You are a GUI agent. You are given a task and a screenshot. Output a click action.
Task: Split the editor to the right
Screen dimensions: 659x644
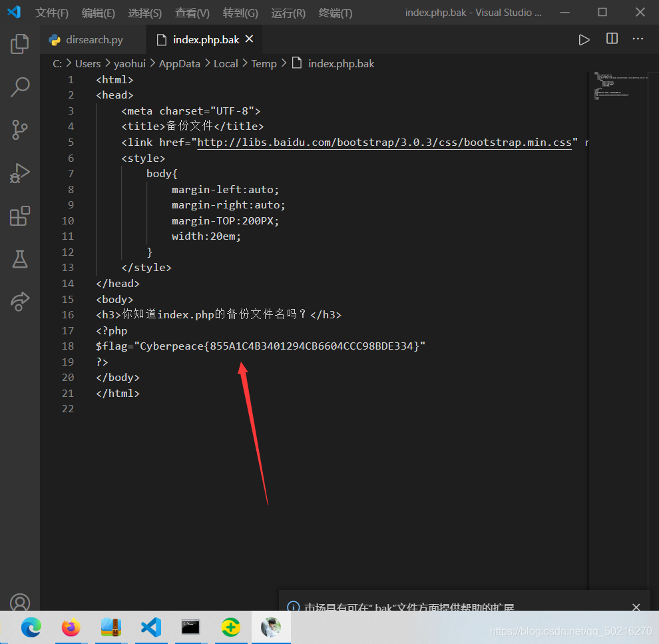pos(612,39)
